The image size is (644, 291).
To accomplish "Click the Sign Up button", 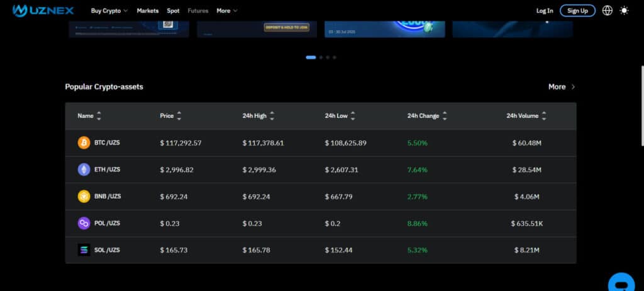I will [x=577, y=11].
